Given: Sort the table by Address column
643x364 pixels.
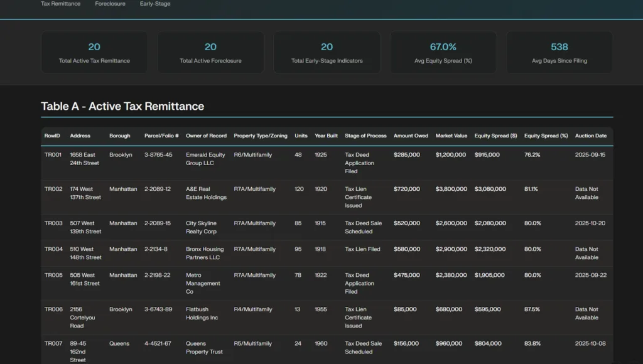Looking at the screenshot, I should pos(80,136).
